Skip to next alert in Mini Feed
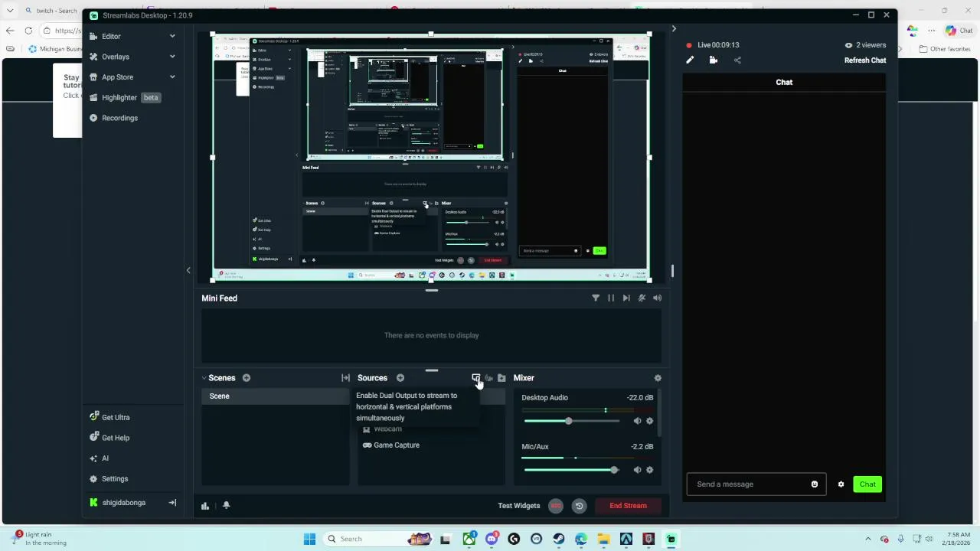Screen dimensions: 980x551 pyautogui.click(x=626, y=298)
